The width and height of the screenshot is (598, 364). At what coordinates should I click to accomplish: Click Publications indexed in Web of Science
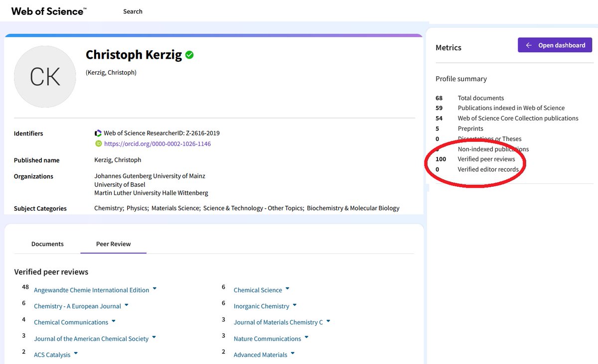[x=511, y=108]
